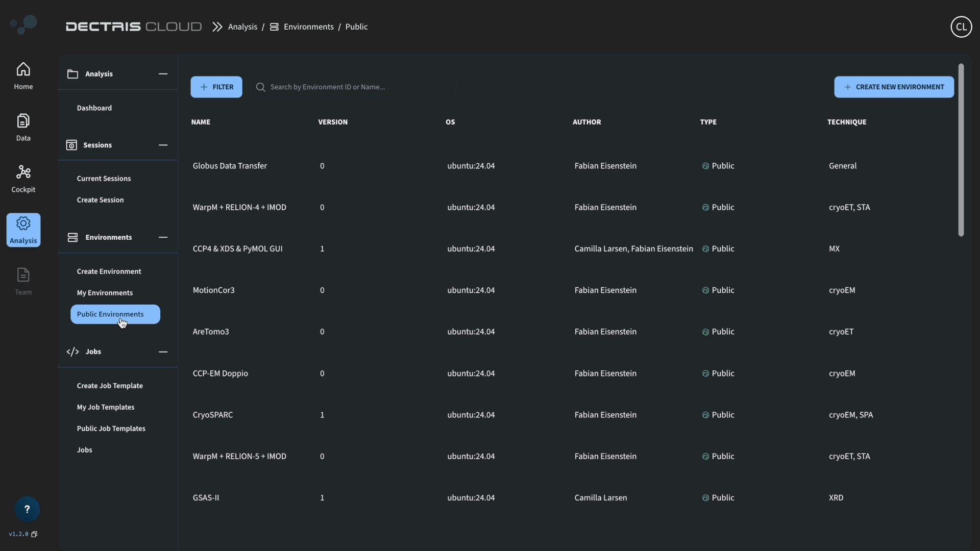
Task: Open the Dashboard menu item
Action: click(x=94, y=108)
